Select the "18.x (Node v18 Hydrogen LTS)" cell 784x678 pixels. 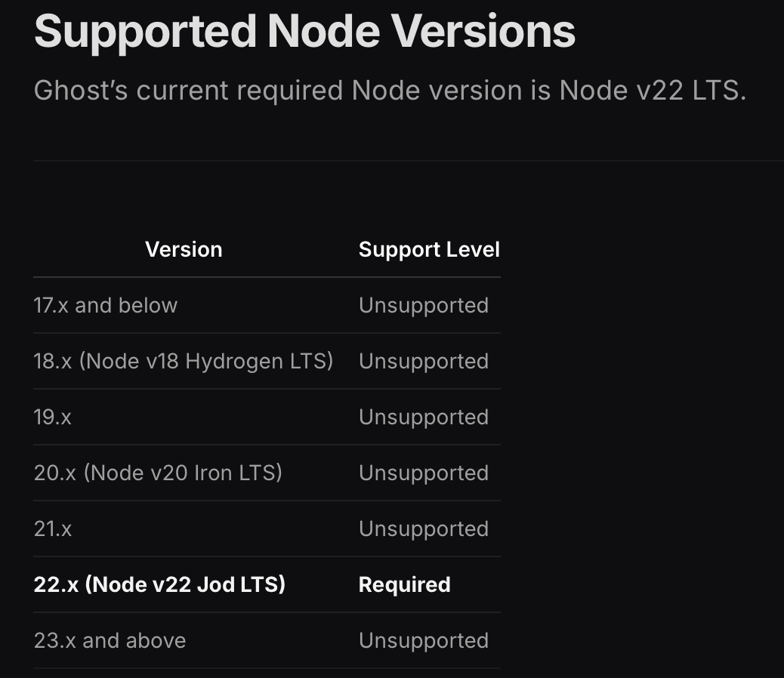pyautogui.click(x=184, y=362)
